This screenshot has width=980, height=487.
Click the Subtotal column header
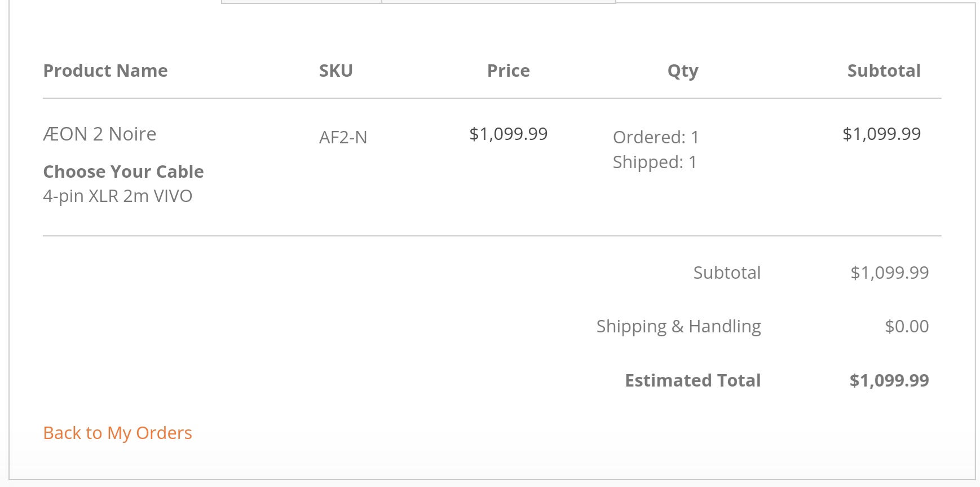click(x=884, y=71)
